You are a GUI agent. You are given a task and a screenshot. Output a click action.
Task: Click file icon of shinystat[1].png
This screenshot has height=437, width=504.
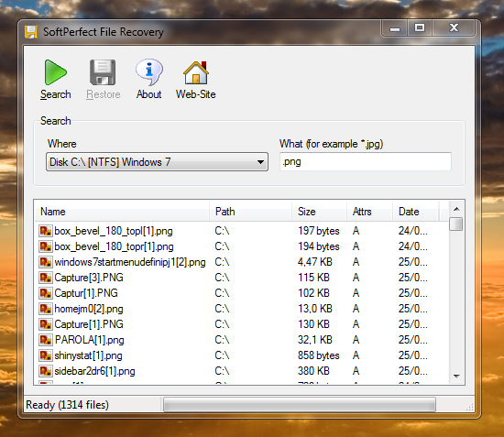tap(45, 355)
